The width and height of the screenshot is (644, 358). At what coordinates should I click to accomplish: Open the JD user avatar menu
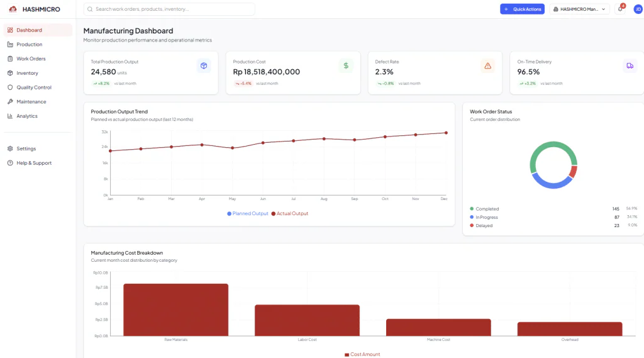point(638,9)
